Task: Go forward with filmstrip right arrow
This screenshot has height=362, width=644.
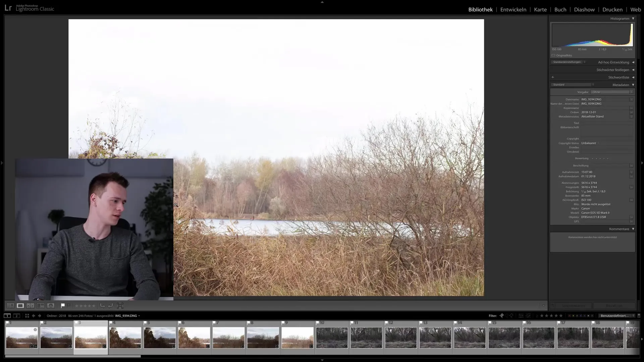Action: coord(40,316)
